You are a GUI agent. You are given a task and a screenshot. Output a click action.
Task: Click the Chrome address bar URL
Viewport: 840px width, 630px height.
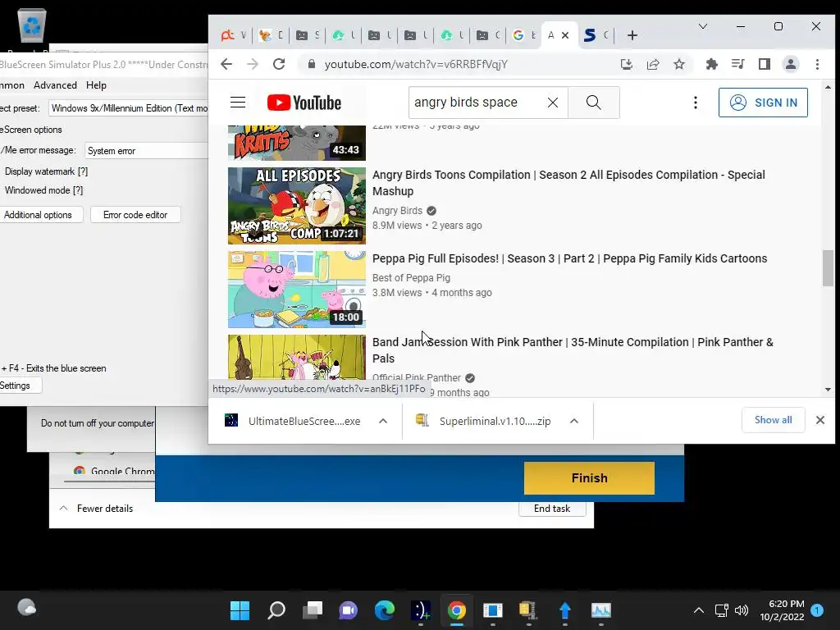[x=416, y=64]
